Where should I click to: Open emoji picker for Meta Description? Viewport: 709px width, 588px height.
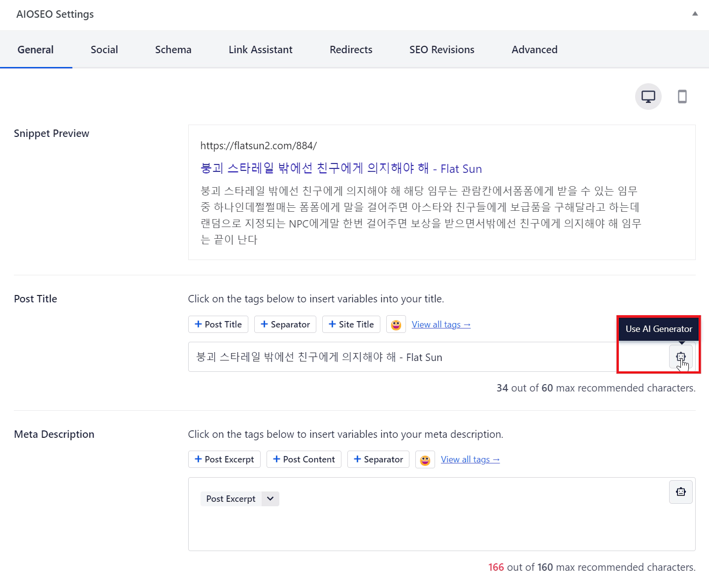[x=425, y=459]
